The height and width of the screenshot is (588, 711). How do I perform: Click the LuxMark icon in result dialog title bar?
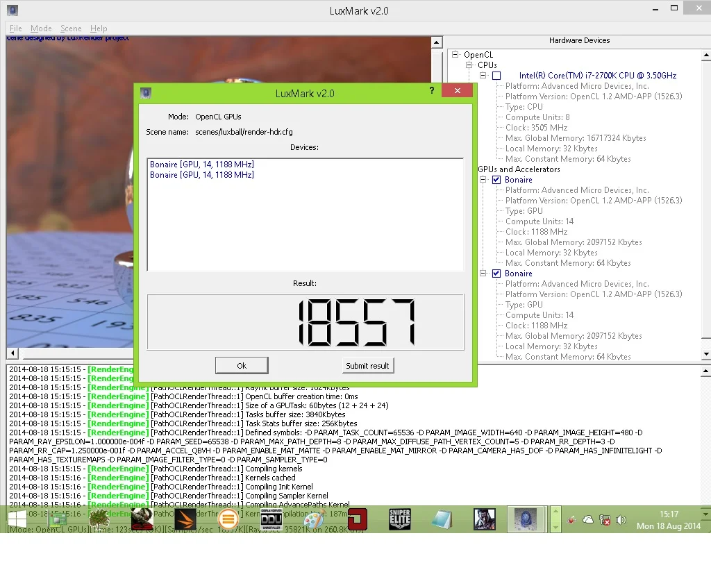[146, 93]
